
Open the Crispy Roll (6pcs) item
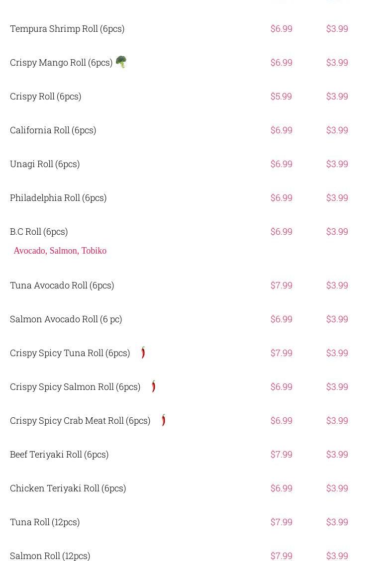[x=45, y=96]
